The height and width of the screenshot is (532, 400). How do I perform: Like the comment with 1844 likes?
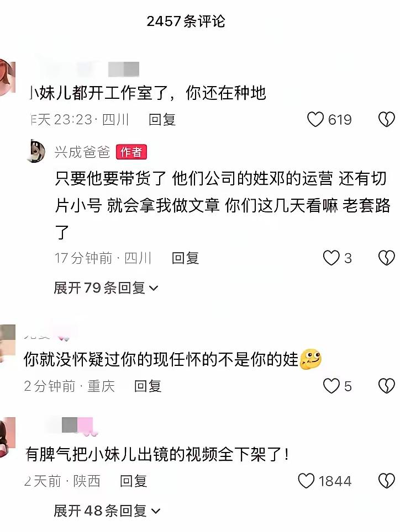coord(306,481)
